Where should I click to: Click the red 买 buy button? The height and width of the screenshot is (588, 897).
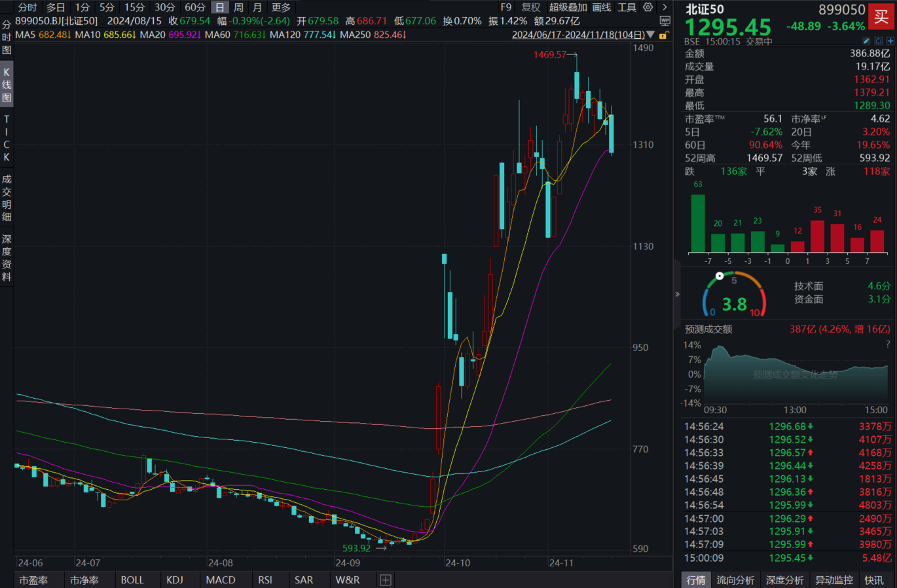click(x=881, y=17)
